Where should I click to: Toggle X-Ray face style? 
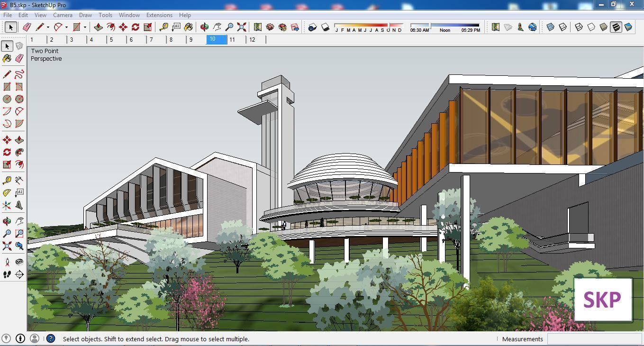[551, 27]
